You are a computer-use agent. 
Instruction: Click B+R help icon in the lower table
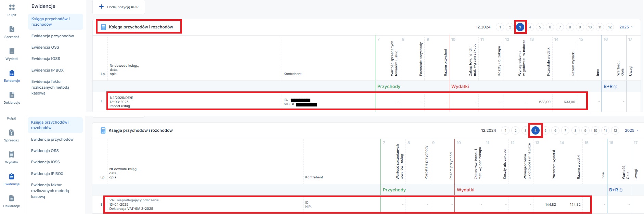621,190
